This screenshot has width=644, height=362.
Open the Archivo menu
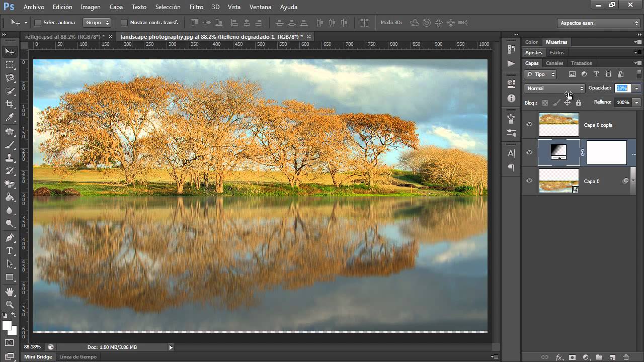34,7
